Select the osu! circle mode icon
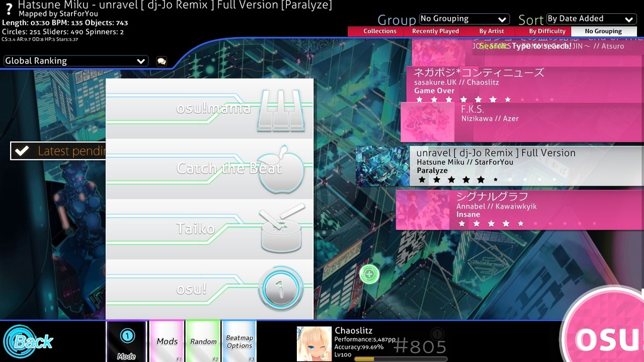 click(x=281, y=289)
